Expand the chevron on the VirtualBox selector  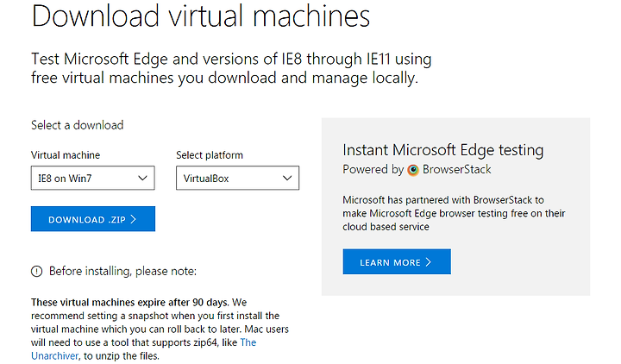point(287,179)
